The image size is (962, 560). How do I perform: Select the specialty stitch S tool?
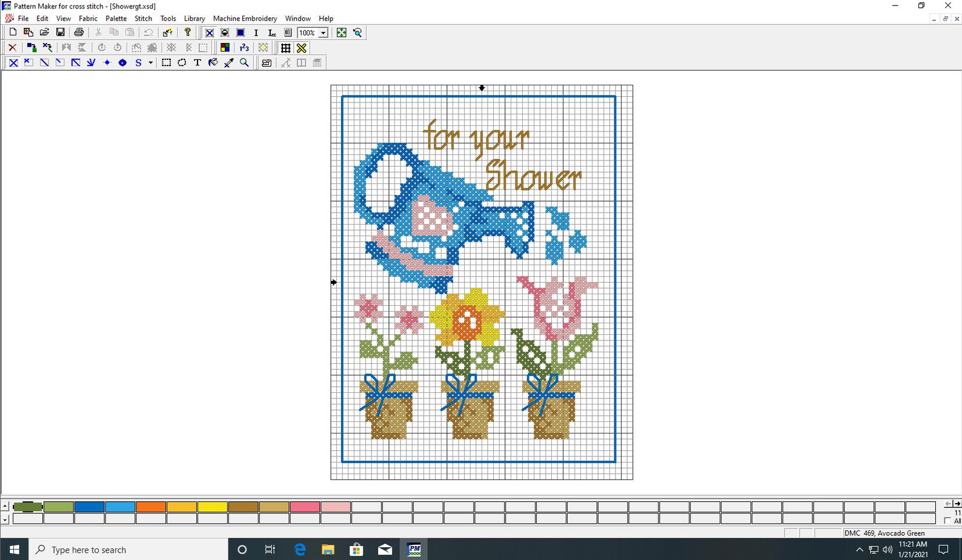point(138,63)
